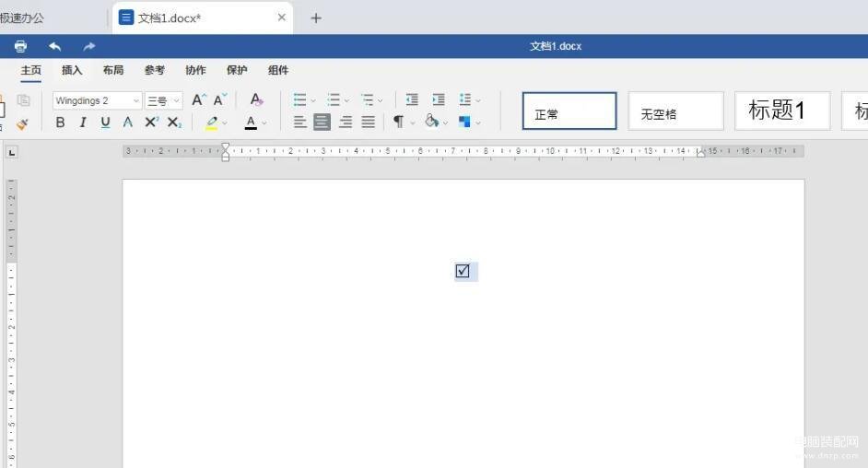Screen dimensions: 868x468
Task: Click the first-line indent marker on ruler
Action: [x=226, y=147]
